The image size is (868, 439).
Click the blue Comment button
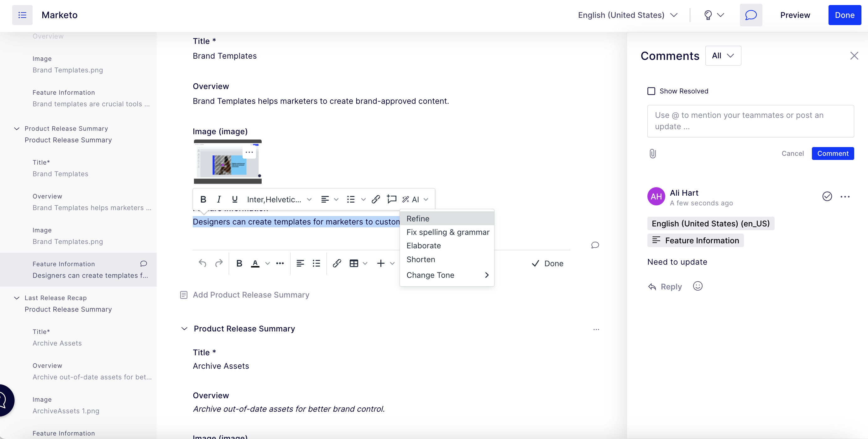(832, 153)
